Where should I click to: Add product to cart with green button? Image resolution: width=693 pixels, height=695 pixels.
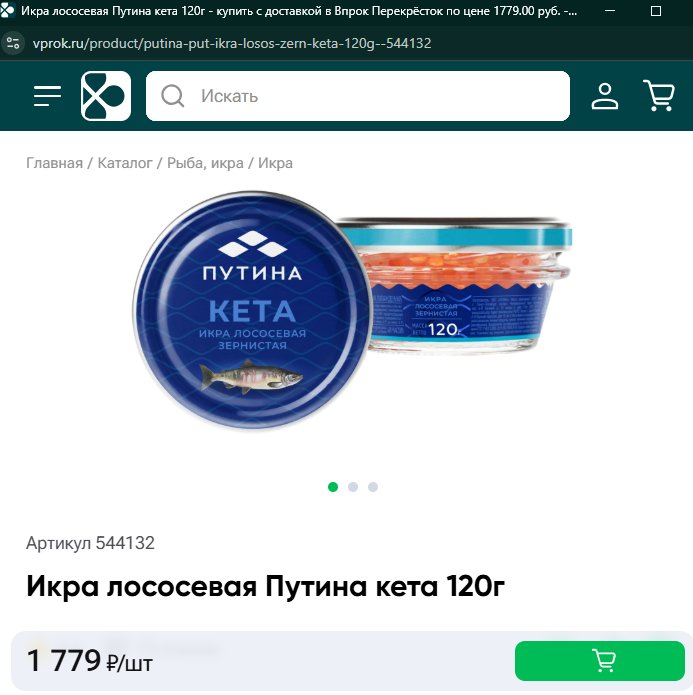600,661
